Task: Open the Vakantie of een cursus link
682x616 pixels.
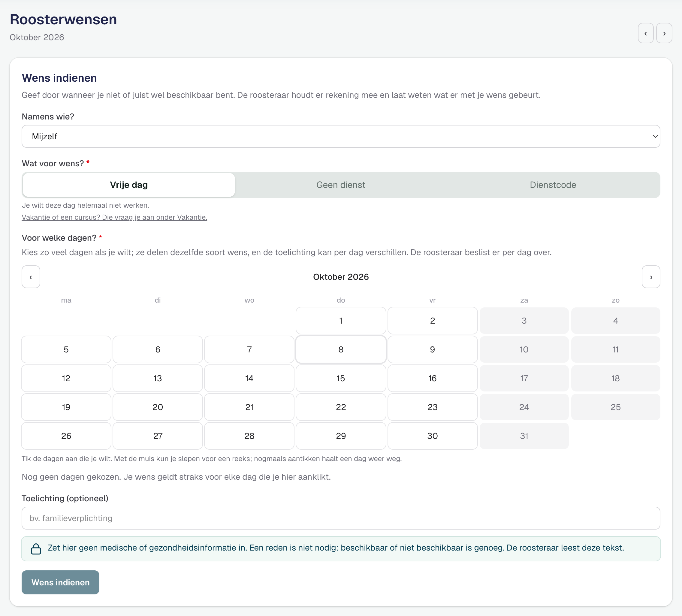Action: click(x=114, y=217)
